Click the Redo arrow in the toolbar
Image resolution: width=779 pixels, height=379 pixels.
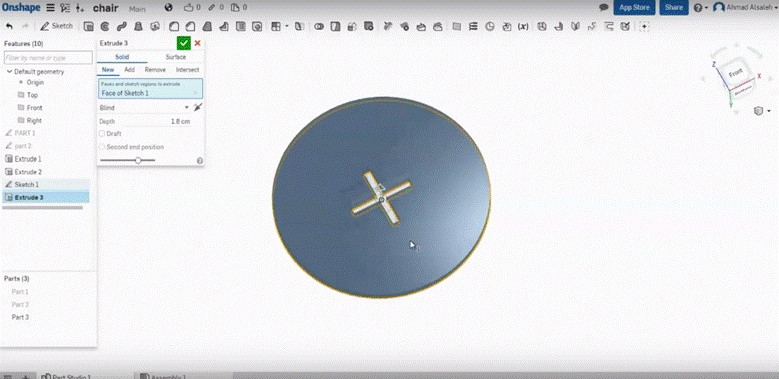tap(26, 26)
